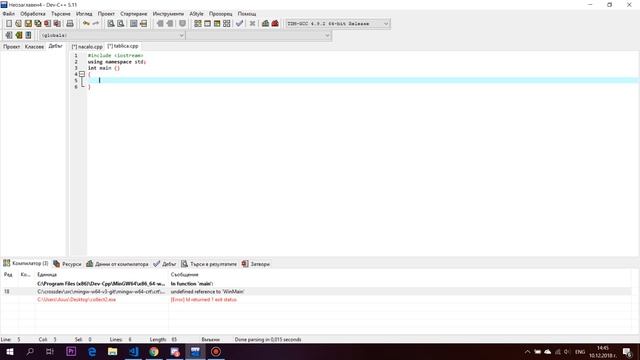
Task: Click the Redo toolbar arrow
Action: tap(96, 24)
